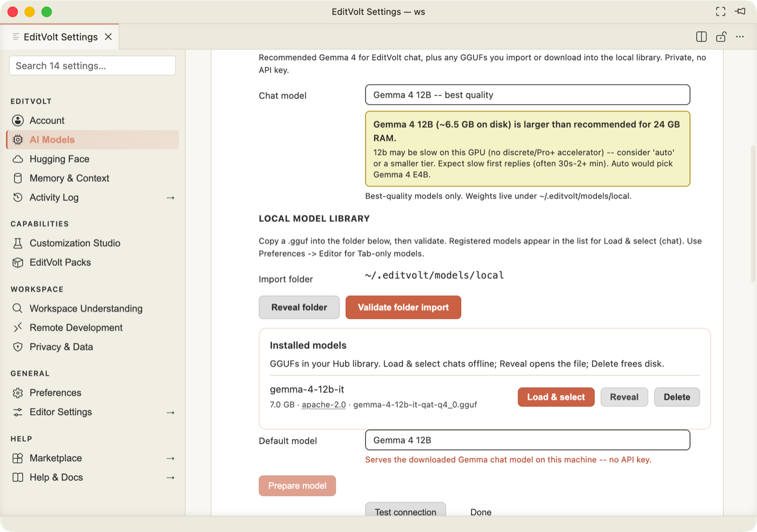Click the Workspace Understanding magnifier icon
This screenshot has width=757, height=532.
pos(18,308)
